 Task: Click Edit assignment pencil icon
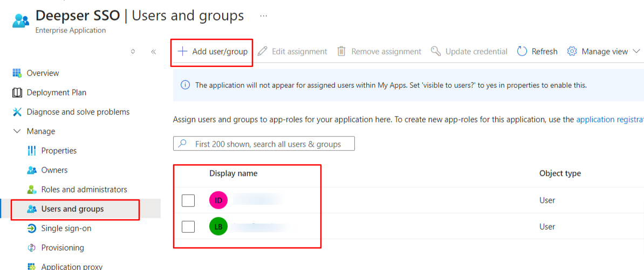coord(263,51)
